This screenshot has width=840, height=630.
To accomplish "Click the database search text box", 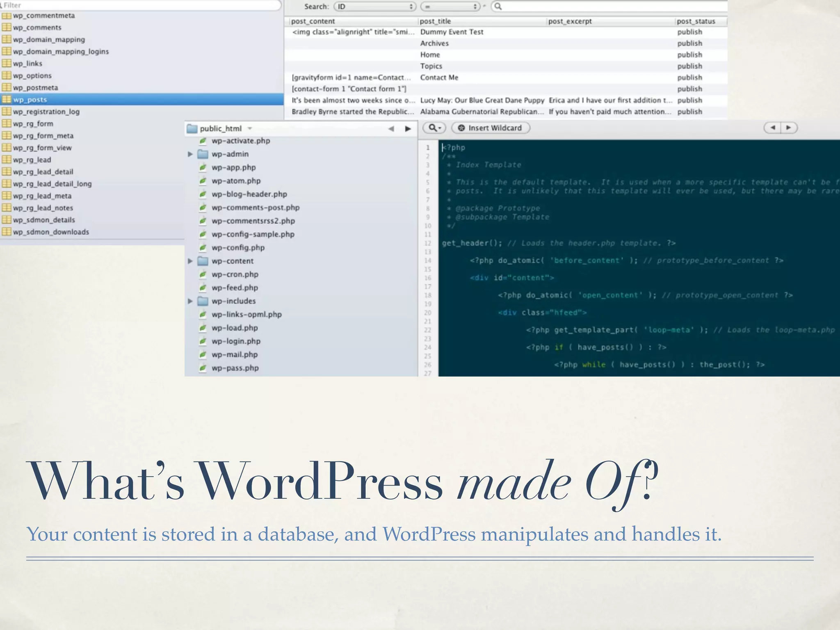I will (609, 6).
